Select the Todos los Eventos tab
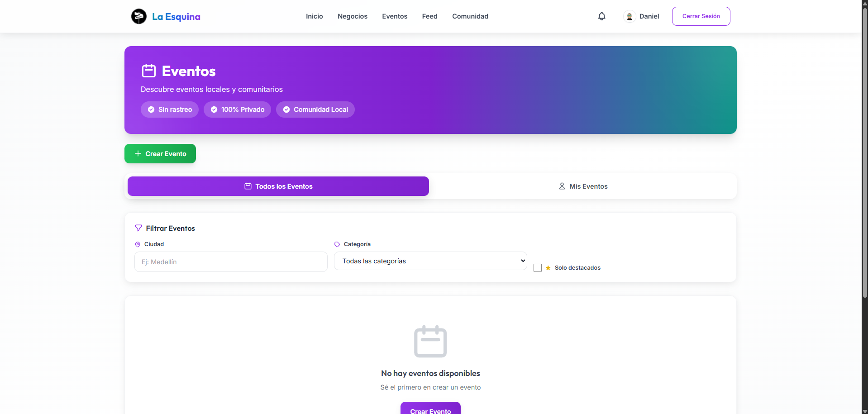Image resolution: width=868 pixels, height=414 pixels. [278, 186]
